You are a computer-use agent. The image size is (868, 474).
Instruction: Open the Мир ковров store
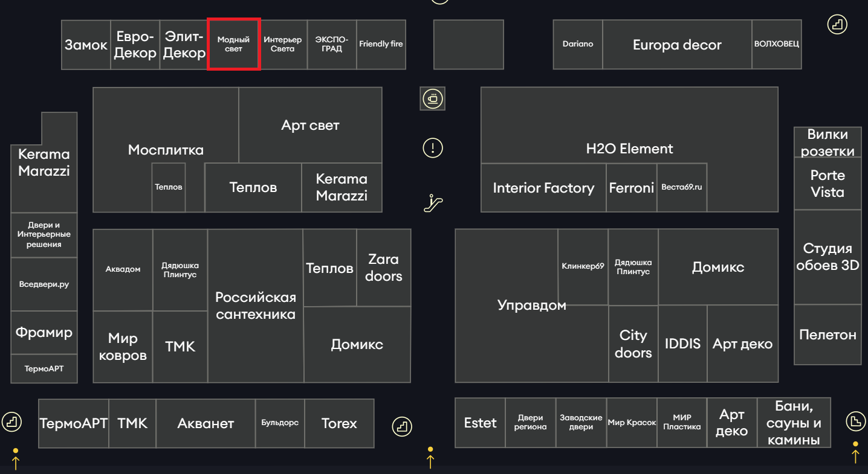pyautogui.click(x=123, y=347)
